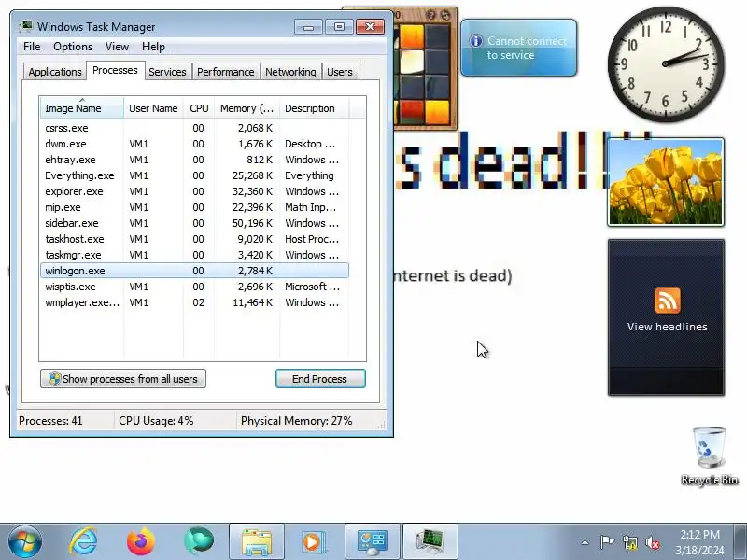The width and height of the screenshot is (747, 560).
Task: Open the File menu
Action: coord(32,47)
